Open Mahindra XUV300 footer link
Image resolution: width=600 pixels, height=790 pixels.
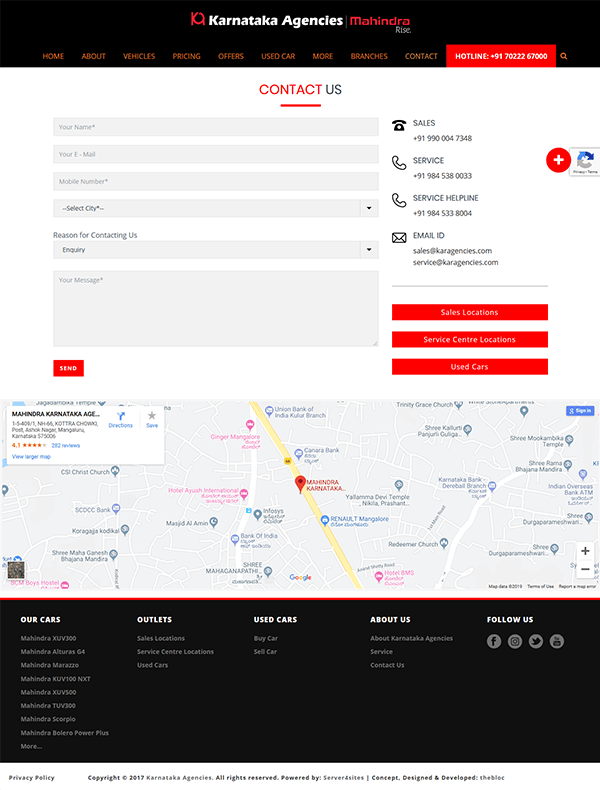coord(48,638)
